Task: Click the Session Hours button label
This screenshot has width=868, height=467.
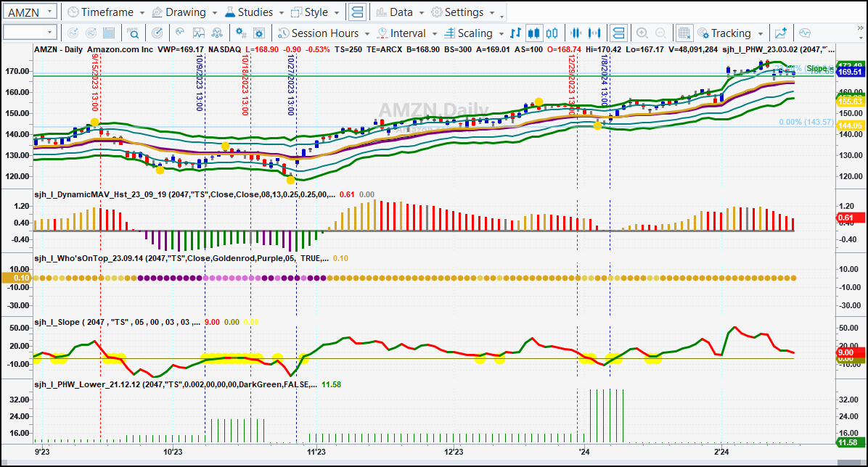Action: click(x=325, y=33)
